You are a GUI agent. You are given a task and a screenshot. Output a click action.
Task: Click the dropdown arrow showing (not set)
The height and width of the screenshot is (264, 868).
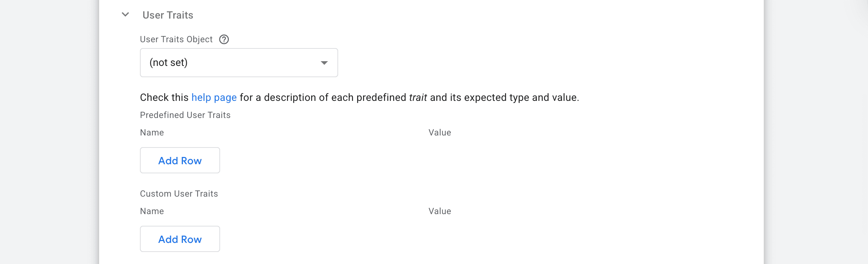coord(324,63)
